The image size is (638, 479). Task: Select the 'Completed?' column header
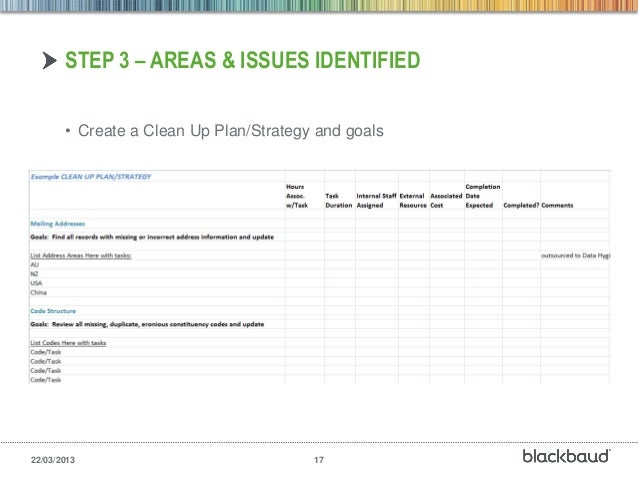tap(519, 206)
